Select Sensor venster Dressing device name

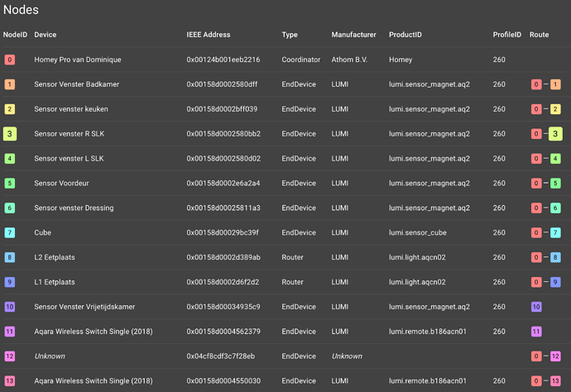(x=74, y=208)
